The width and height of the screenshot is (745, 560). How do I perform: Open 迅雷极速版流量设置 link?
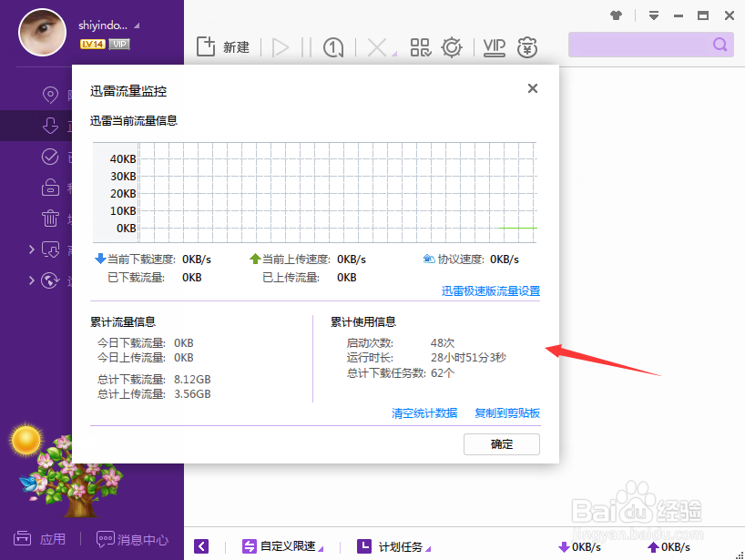pyautogui.click(x=491, y=291)
